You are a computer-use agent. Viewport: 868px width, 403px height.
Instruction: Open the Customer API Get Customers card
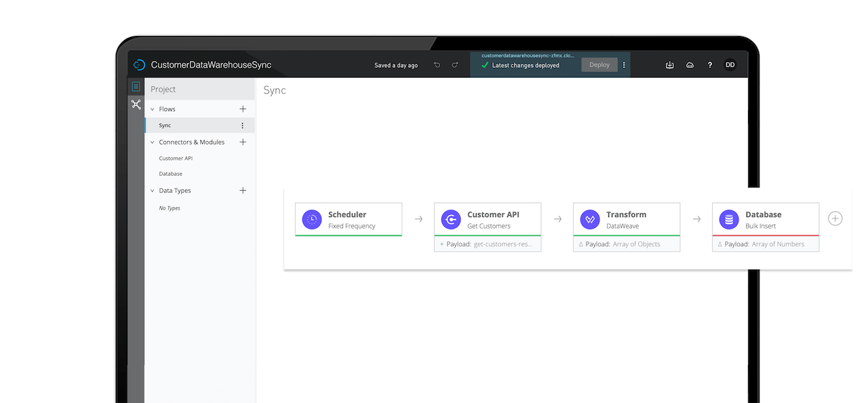(488, 219)
